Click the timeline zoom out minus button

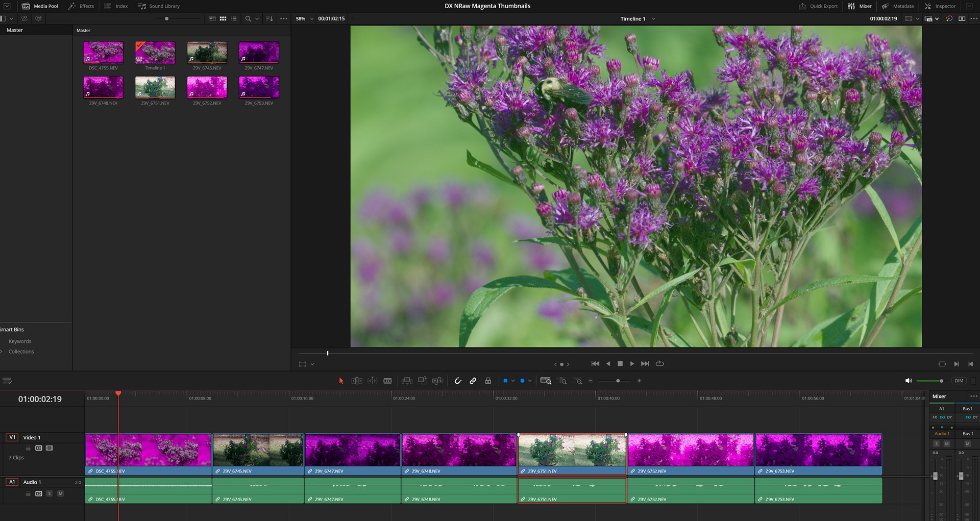[x=591, y=381]
